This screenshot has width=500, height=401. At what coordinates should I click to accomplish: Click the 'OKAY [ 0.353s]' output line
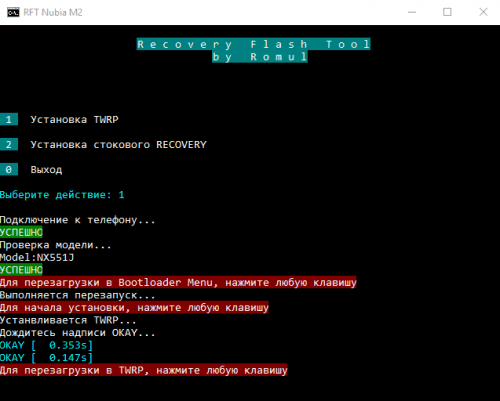(x=46, y=345)
